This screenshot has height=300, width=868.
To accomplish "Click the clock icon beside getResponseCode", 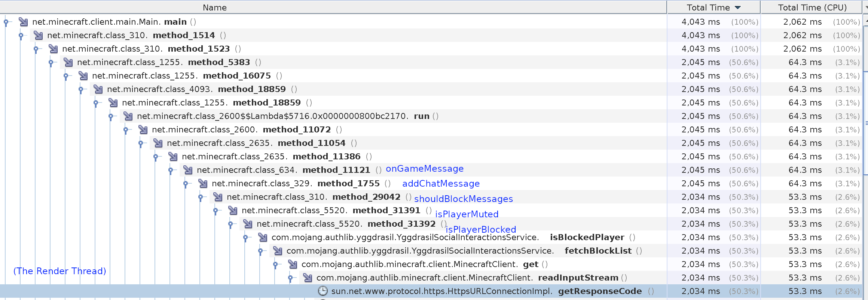I will [x=323, y=291].
